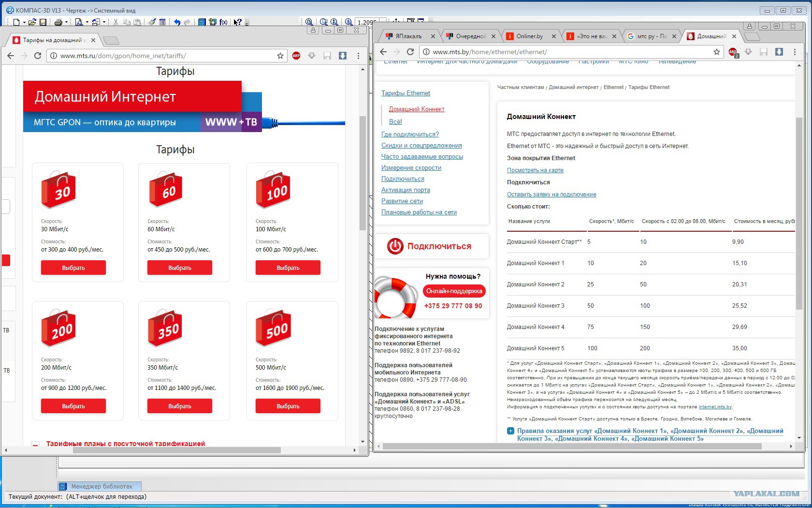Open right browser three-dot menu

coord(795,52)
